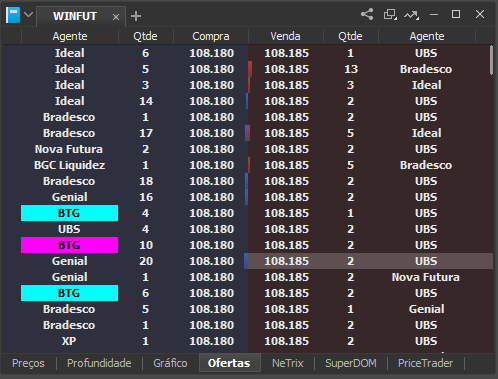Click the right Qtde column header
Image resolution: width=498 pixels, height=379 pixels.
(x=350, y=36)
